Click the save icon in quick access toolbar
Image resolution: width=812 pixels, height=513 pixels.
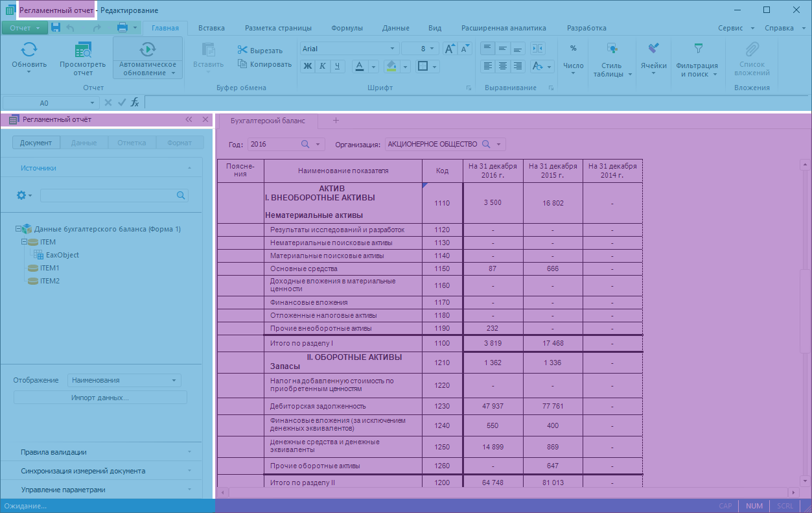tap(56, 27)
